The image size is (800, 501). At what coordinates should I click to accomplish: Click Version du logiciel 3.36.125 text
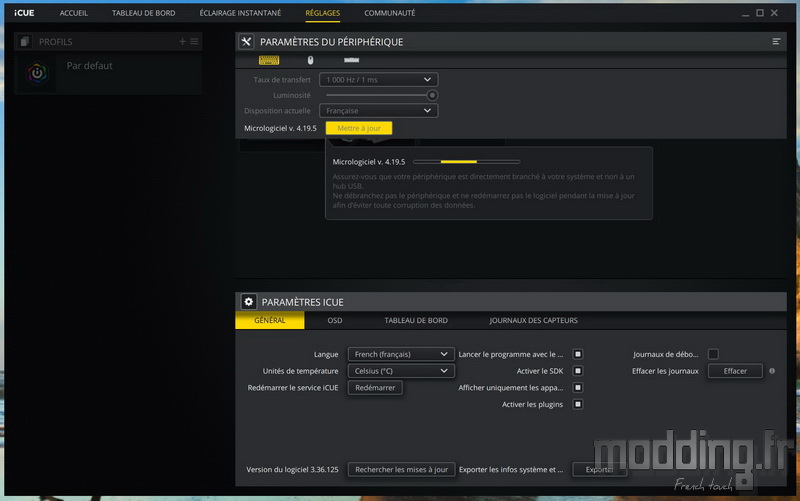coord(292,469)
